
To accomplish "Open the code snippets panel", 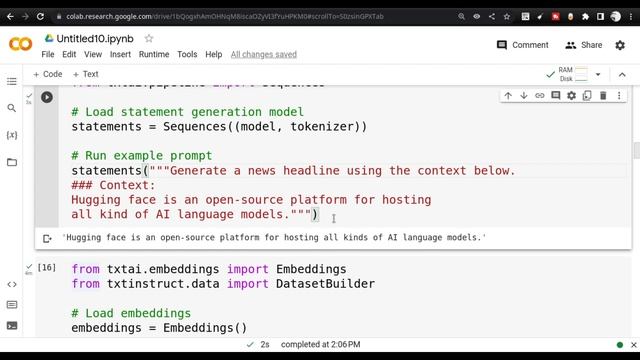I will (12, 284).
